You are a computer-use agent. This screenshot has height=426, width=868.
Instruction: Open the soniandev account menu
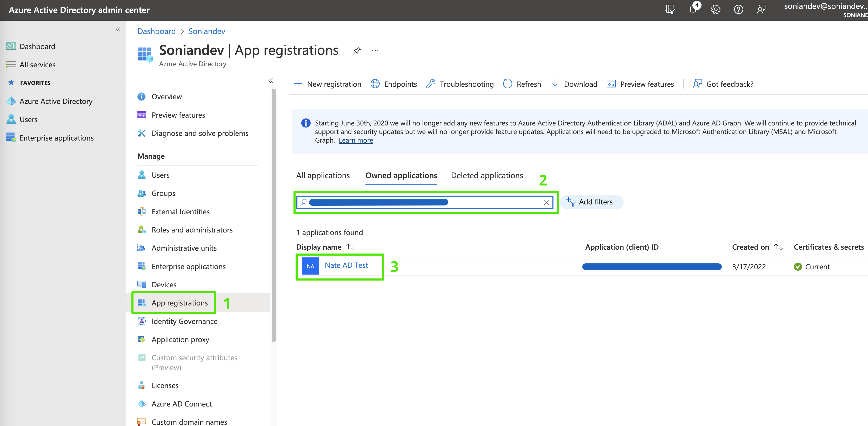click(826, 10)
